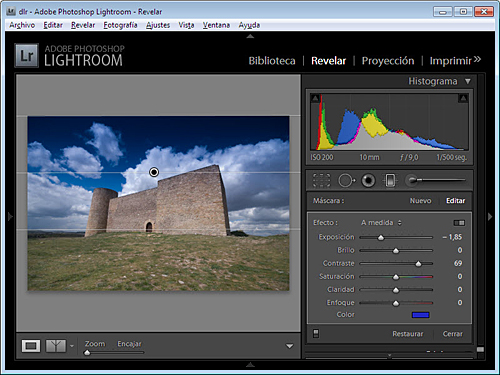Screen dimensions: 500x375
Task: Switch to the Biblioteca module
Action: tap(272, 61)
